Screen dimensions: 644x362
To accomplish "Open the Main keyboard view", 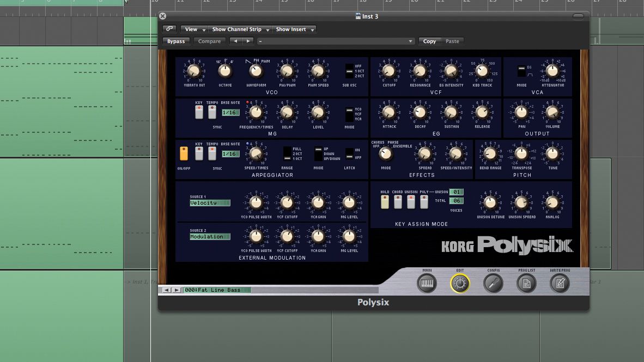I will [x=427, y=283].
